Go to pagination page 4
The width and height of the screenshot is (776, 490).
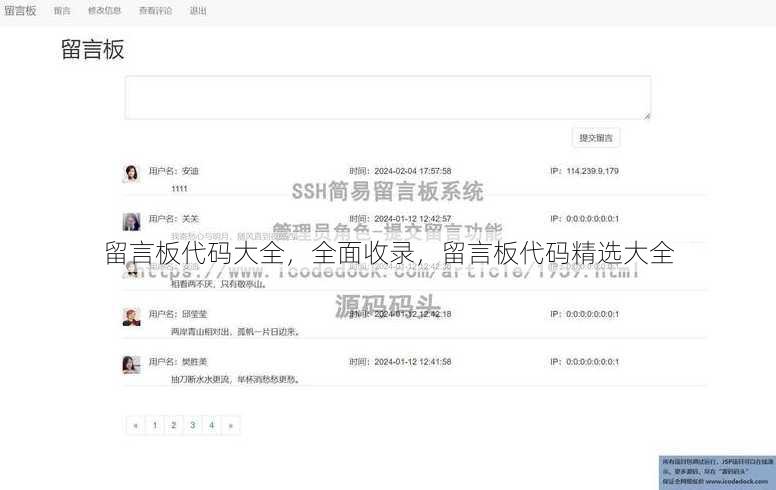click(211, 425)
